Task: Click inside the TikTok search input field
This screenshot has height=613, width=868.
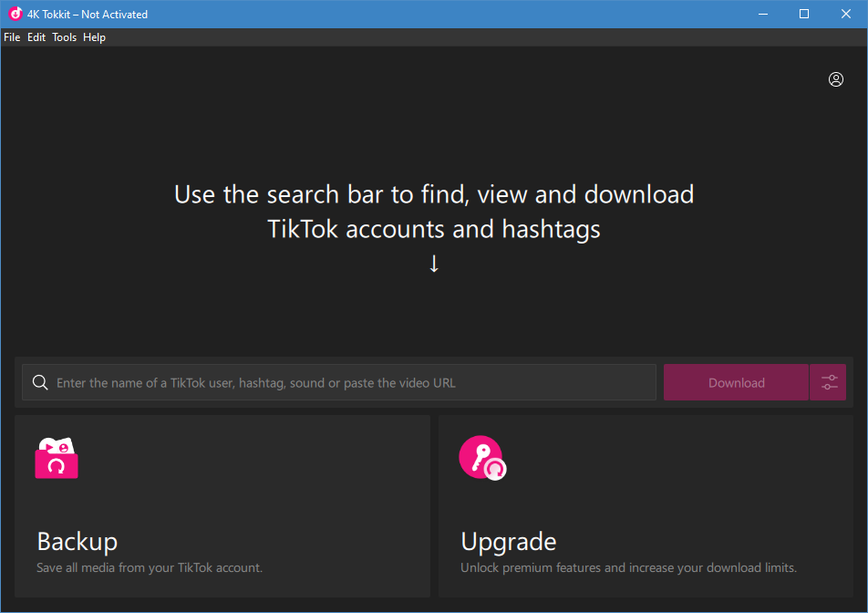Action: 337,382
